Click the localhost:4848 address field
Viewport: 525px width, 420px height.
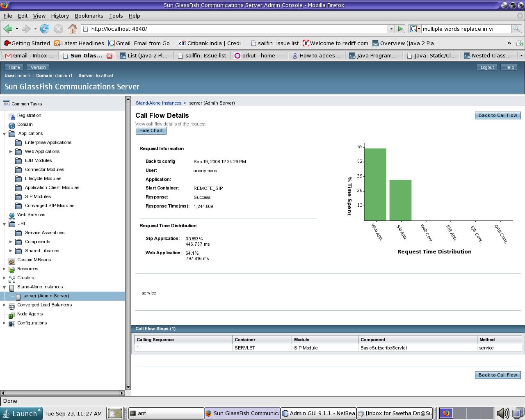click(234, 29)
